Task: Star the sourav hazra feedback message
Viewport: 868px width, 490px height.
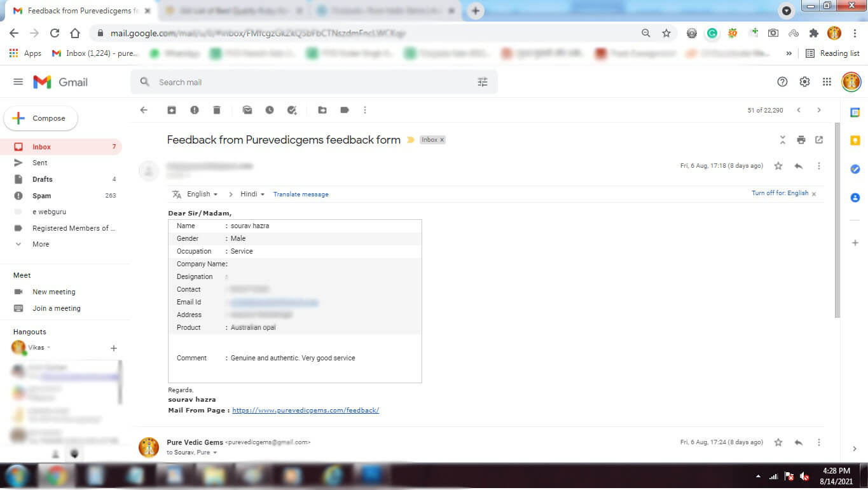Action: 778,166
